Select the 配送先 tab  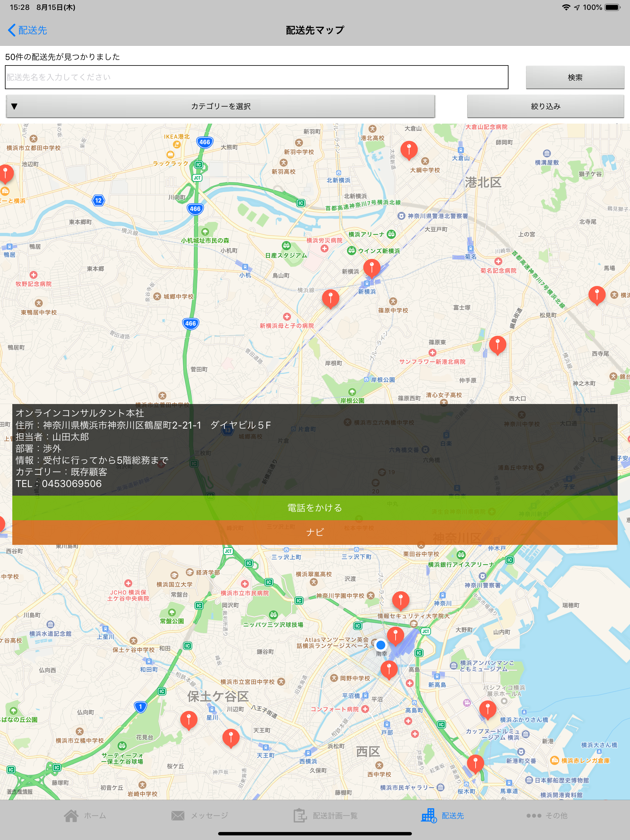pos(443,815)
